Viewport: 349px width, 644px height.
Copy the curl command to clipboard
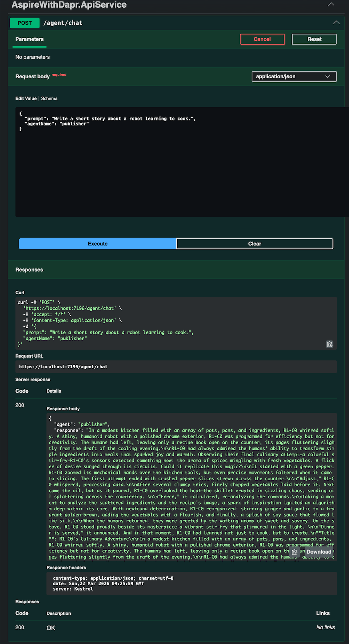click(x=329, y=344)
